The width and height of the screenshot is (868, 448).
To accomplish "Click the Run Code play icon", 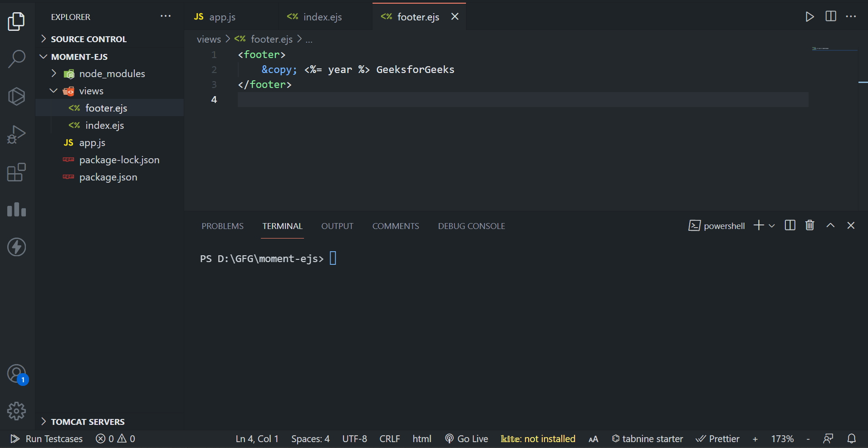I will tap(809, 17).
